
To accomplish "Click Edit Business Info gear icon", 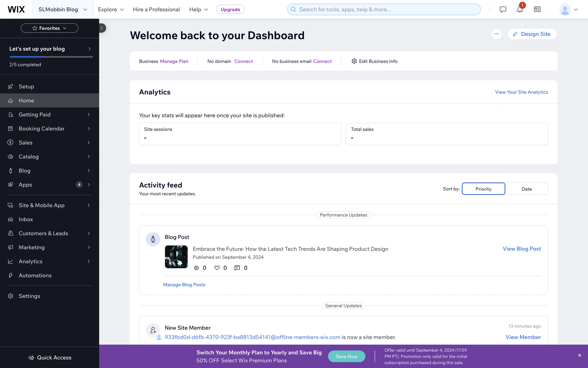I will [x=354, y=61].
